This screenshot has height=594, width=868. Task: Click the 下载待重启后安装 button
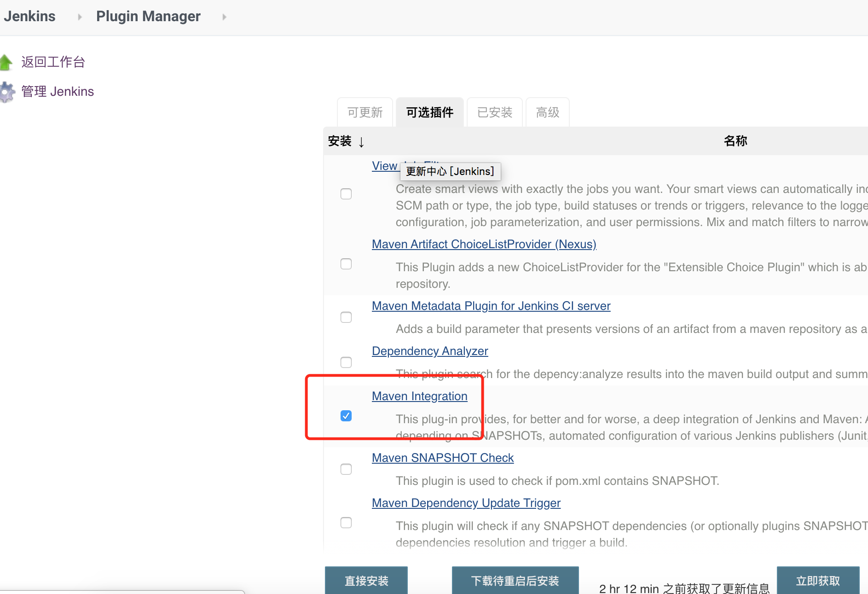515,580
